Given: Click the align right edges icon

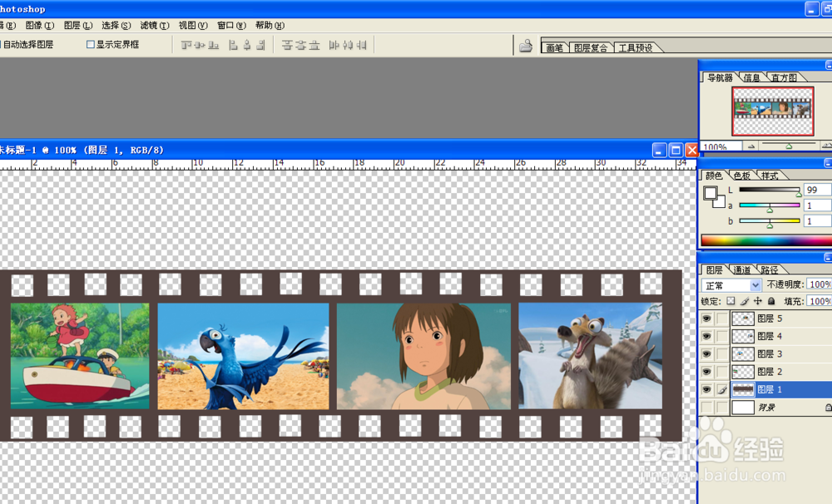Looking at the screenshot, I should tap(260, 45).
